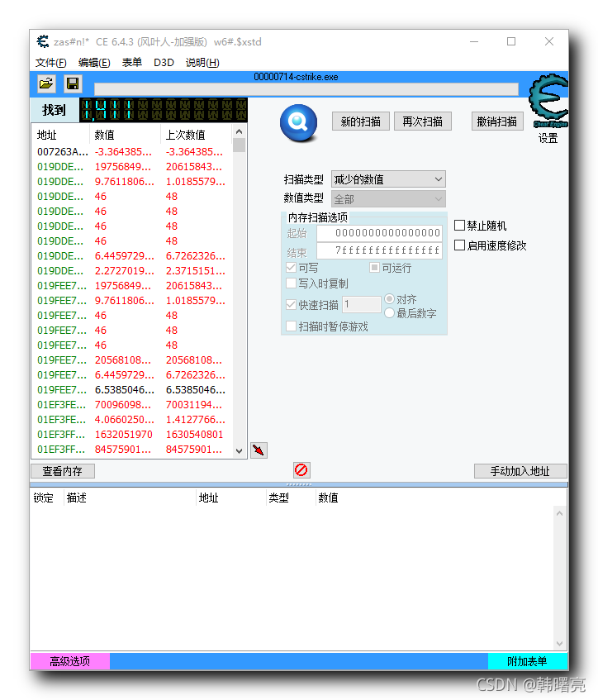Screen dimensions: 598x700
Task: Enable the 启用速度修改 checkbox
Action: (x=459, y=245)
